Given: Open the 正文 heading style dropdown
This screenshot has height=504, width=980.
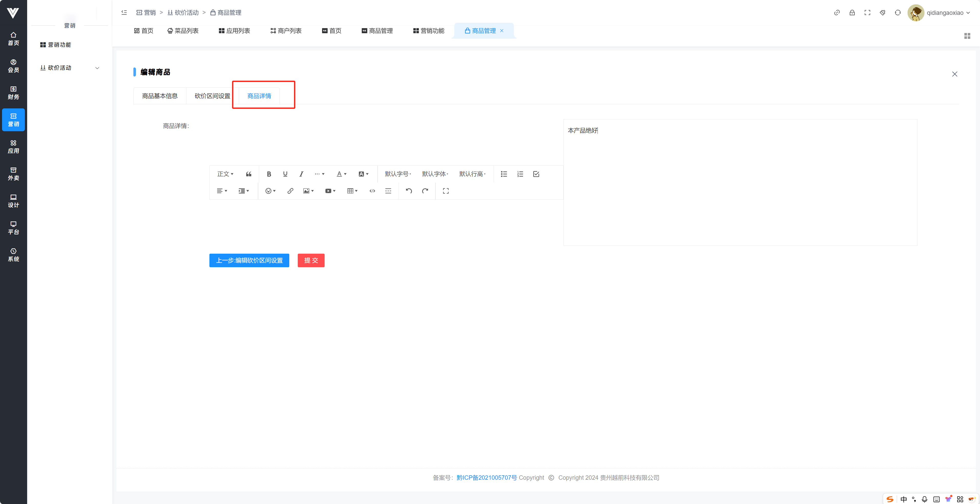Looking at the screenshot, I should coord(225,174).
